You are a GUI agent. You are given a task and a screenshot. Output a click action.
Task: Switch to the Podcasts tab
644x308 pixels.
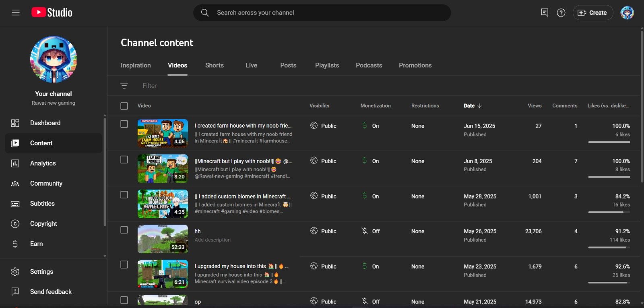[x=369, y=65]
